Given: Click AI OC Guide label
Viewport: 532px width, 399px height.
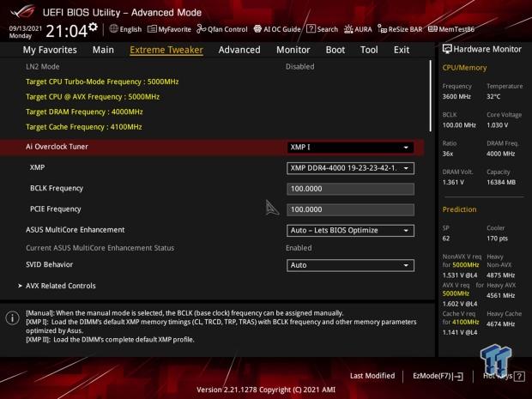Looking at the screenshot, I should [x=282, y=29].
